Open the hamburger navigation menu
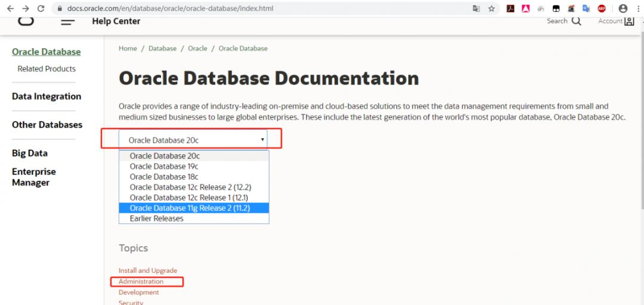This screenshot has height=305, width=644. [x=68, y=22]
